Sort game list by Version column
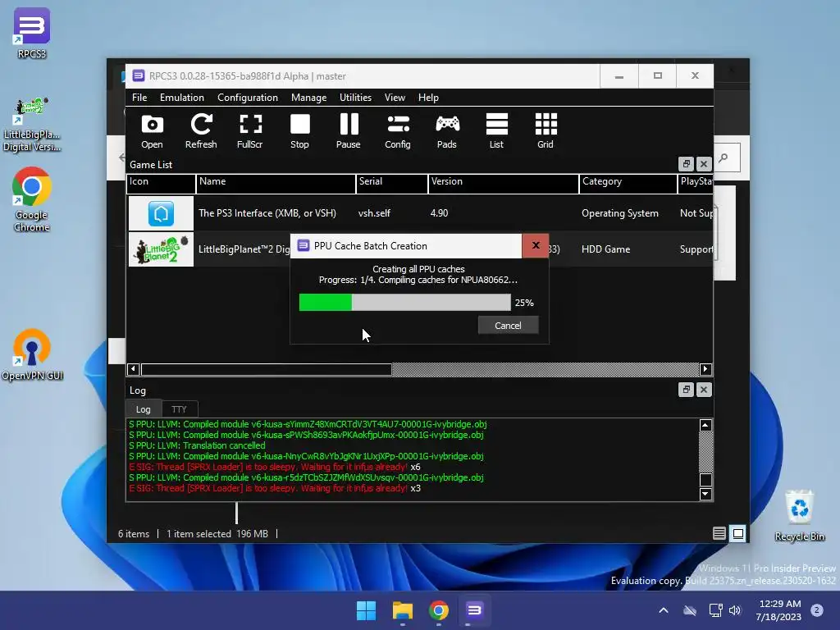Viewport: 840px width, 630px height. pos(504,182)
